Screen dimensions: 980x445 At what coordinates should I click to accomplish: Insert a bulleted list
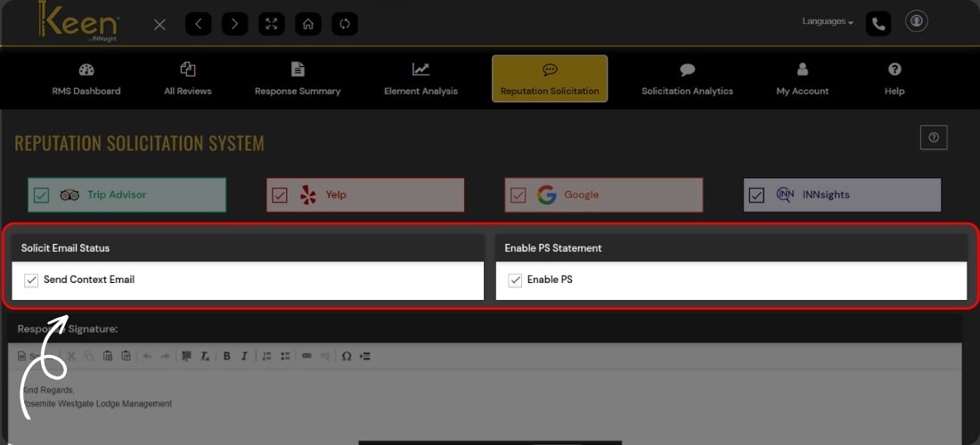(285, 356)
